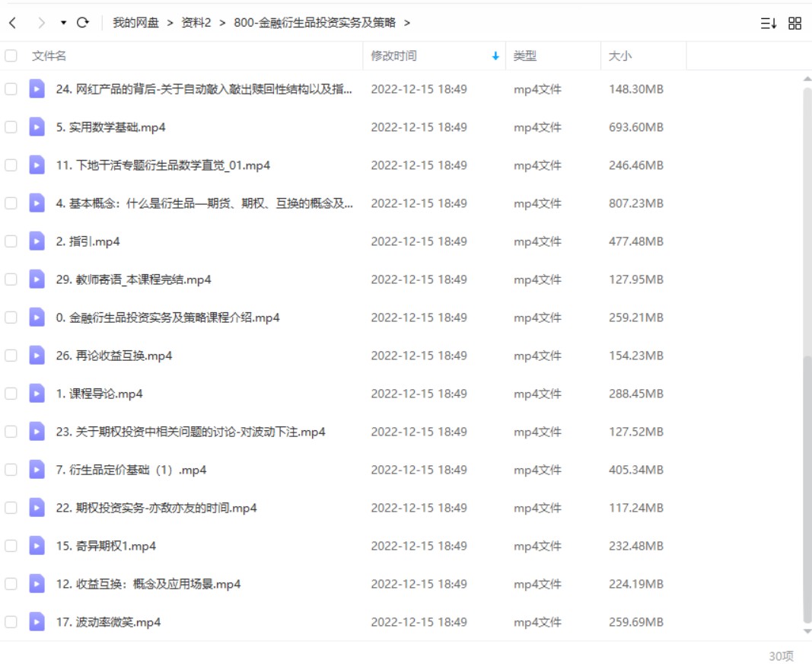Click video icon of 1. 课程导论.mp4
This screenshot has width=812, height=670.
(x=37, y=394)
